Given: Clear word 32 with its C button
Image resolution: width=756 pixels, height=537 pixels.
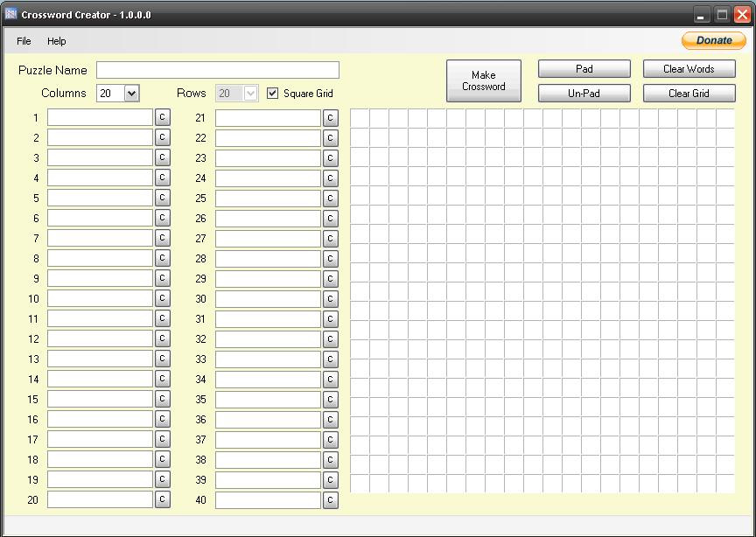Looking at the screenshot, I should [330, 338].
